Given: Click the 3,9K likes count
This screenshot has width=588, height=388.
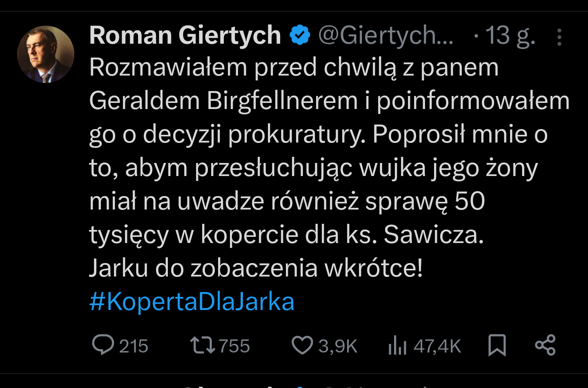Looking at the screenshot, I should [x=338, y=346].
